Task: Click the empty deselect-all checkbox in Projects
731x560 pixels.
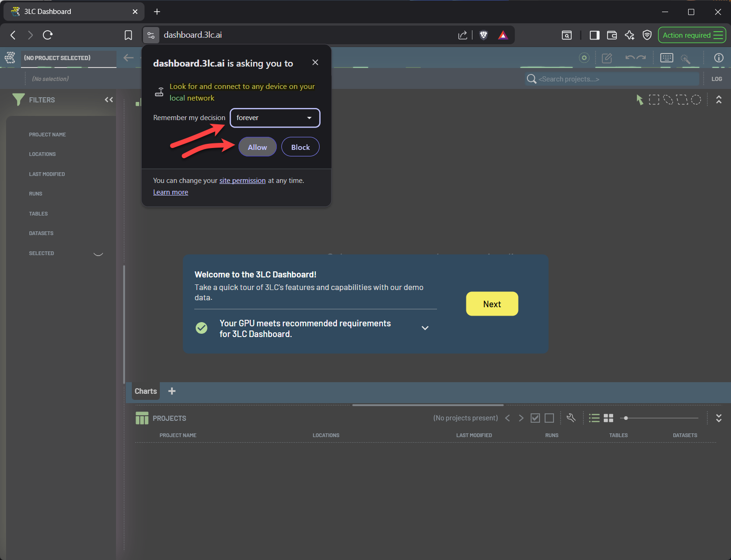Action: tap(549, 418)
